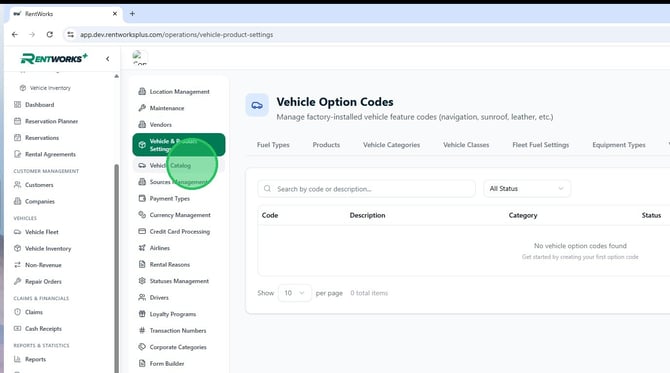Switch to the Equipment Types tab
The width and height of the screenshot is (670, 373).
[x=619, y=145]
